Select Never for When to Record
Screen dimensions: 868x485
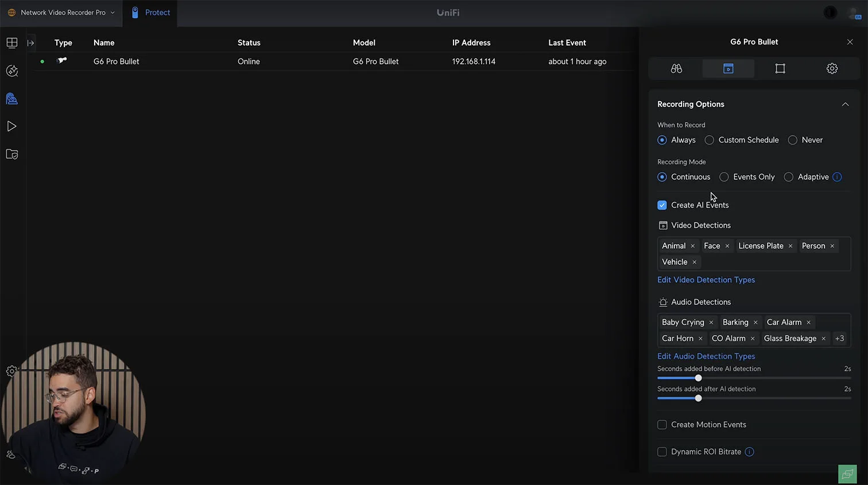click(793, 140)
